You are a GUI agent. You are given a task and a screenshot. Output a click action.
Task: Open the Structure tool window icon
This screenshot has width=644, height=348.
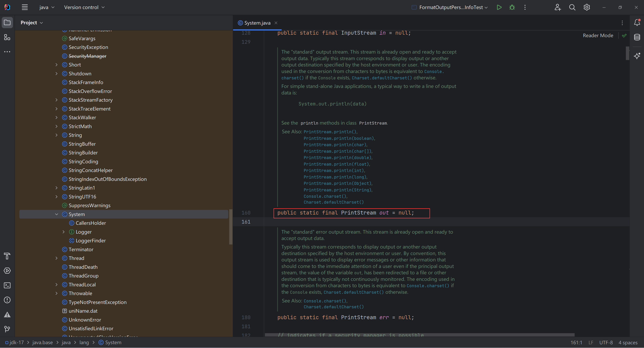click(x=7, y=37)
